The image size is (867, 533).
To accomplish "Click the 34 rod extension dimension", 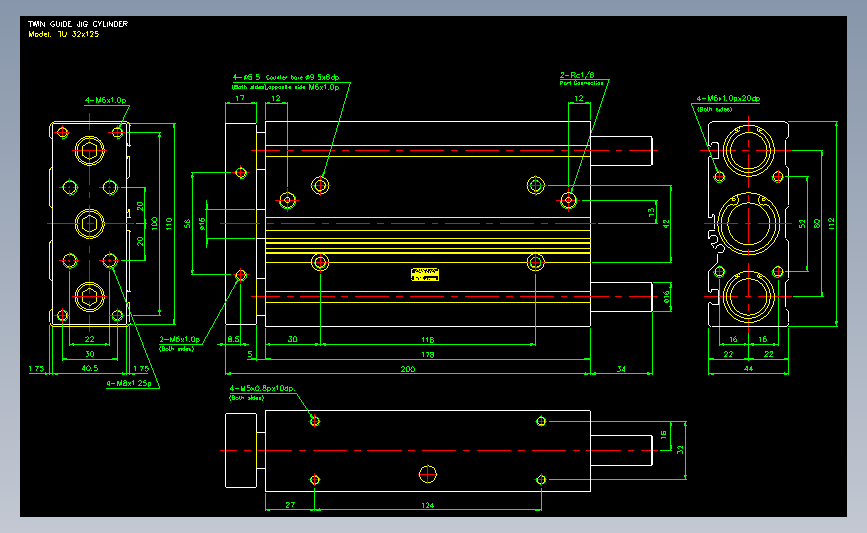I will 621,369.
